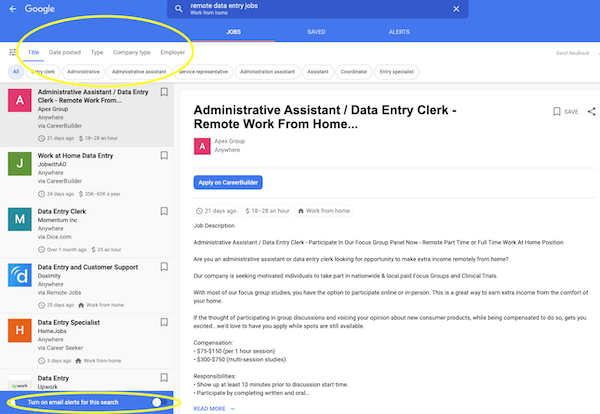Select the Title filter tab
Image resolution: width=600 pixels, height=414 pixels.
coord(33,52)
